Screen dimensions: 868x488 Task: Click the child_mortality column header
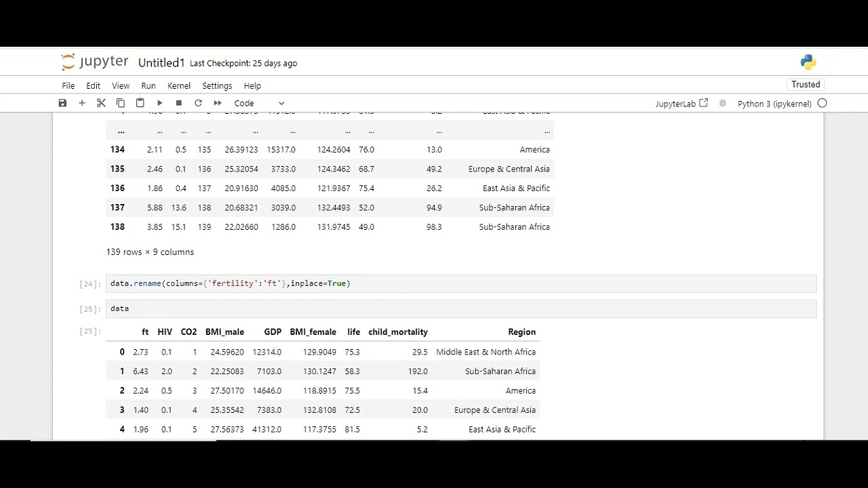click(x=398, y=332)
